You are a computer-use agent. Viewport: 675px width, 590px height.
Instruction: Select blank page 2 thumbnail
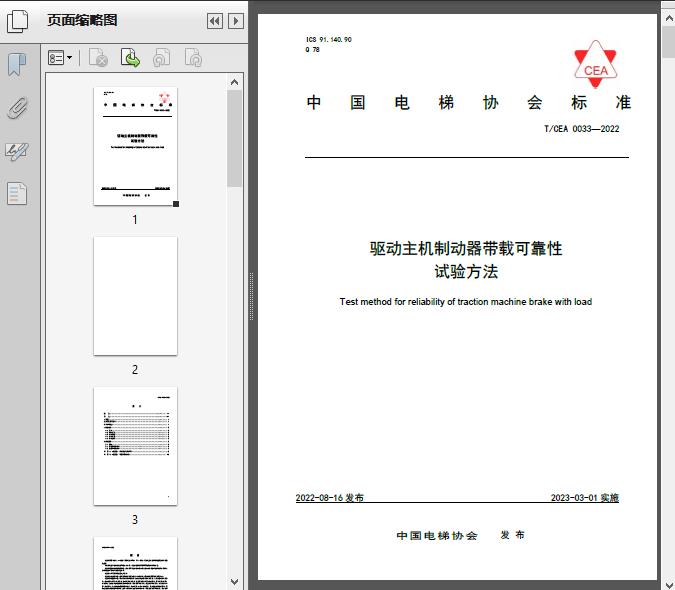135,296
